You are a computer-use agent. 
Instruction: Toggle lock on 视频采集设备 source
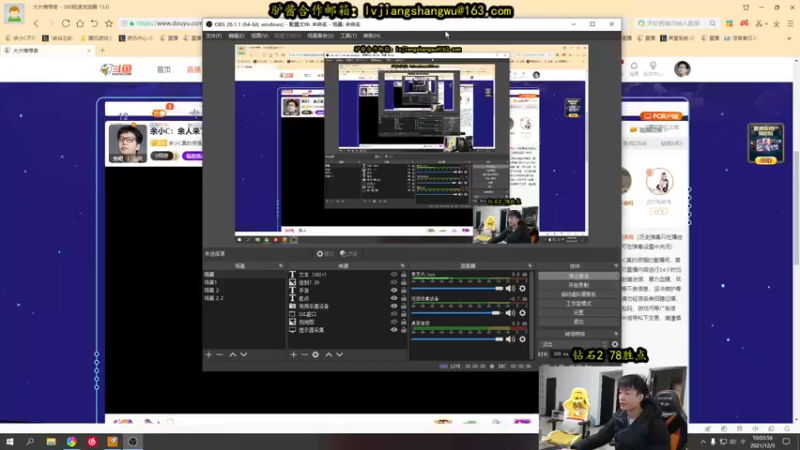pos(404,306)
